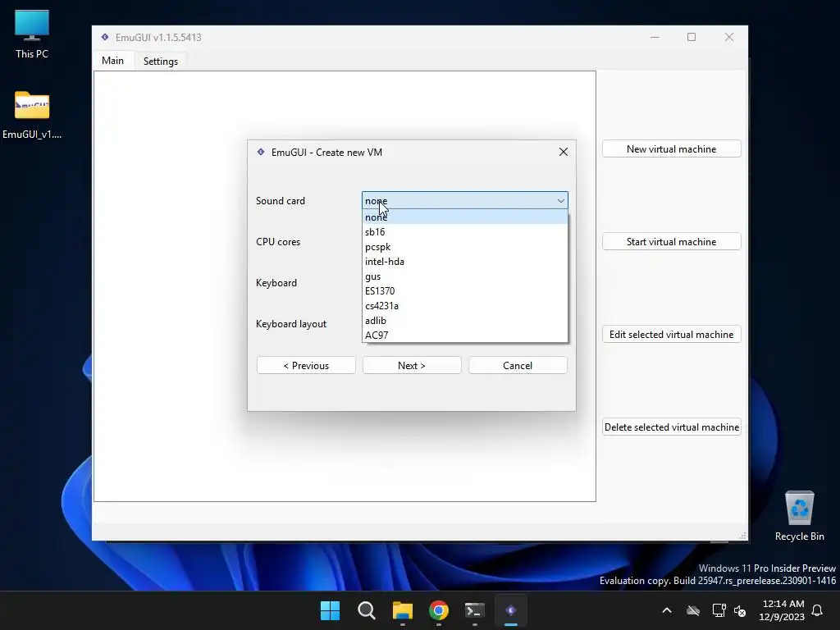Close the EmuGUI main window

tap(729, 38)
